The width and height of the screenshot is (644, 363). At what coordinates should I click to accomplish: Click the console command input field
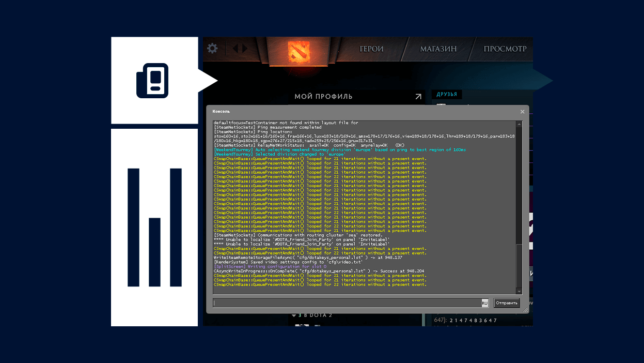[x=347, y=303]
